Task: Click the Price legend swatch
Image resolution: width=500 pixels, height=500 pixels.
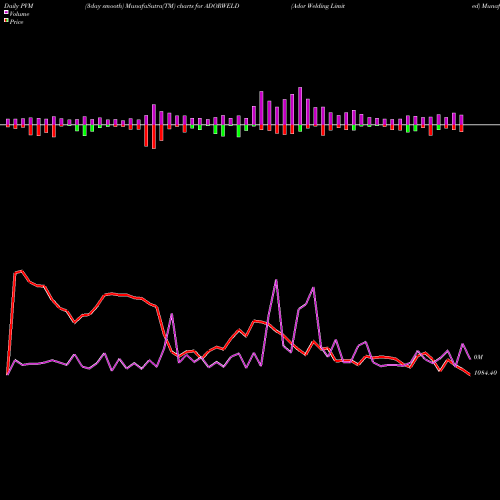Action: (6, 21)
